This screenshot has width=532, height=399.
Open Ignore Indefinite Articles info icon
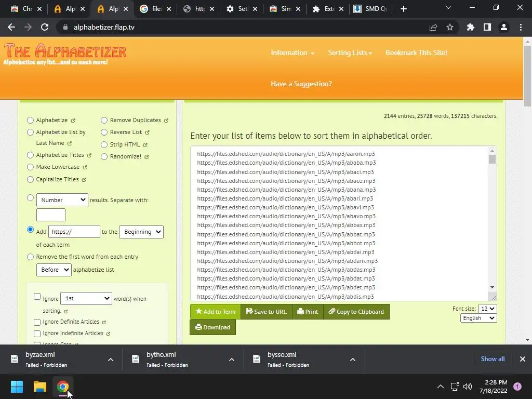point(108,334)
